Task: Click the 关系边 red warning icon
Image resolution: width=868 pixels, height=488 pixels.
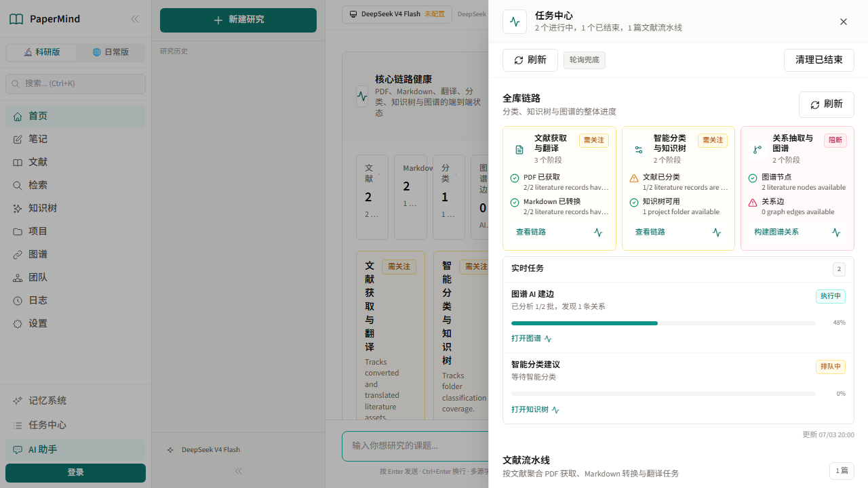Action: pos(753,203)
